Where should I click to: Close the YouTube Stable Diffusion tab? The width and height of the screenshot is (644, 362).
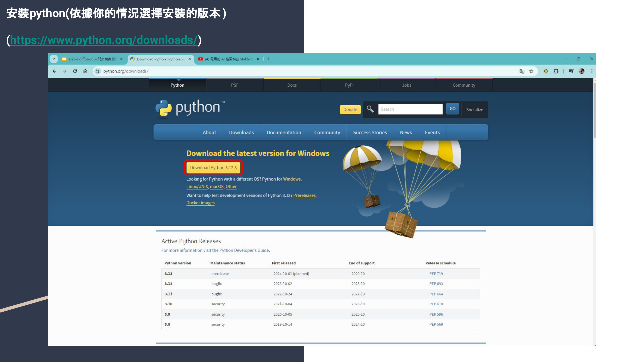tap(258, 59)
